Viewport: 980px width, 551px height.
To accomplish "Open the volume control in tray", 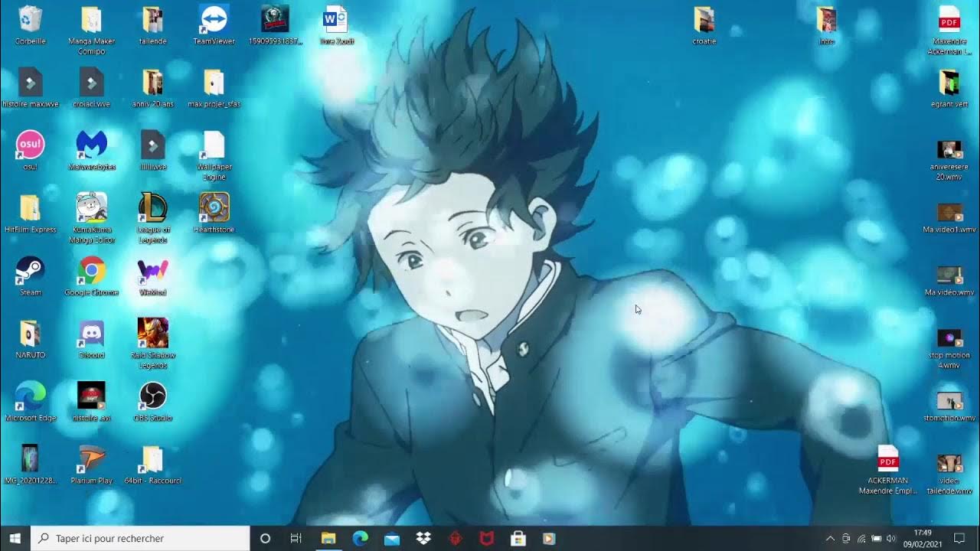I will [891, 539].
